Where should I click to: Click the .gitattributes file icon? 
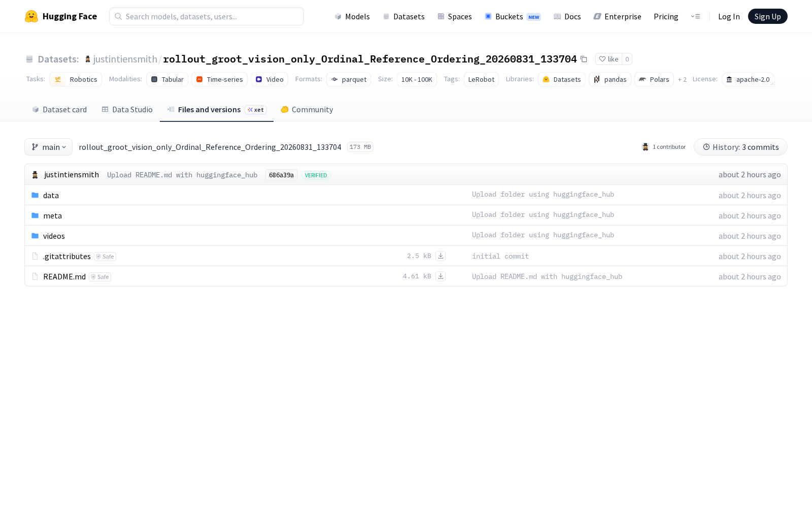[x=35, y=256]
